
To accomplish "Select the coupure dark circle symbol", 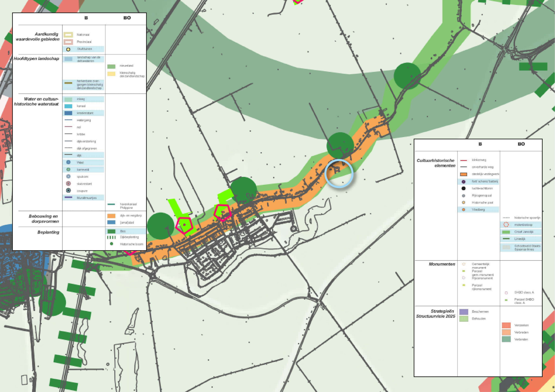I will click(x=68, y=191).
